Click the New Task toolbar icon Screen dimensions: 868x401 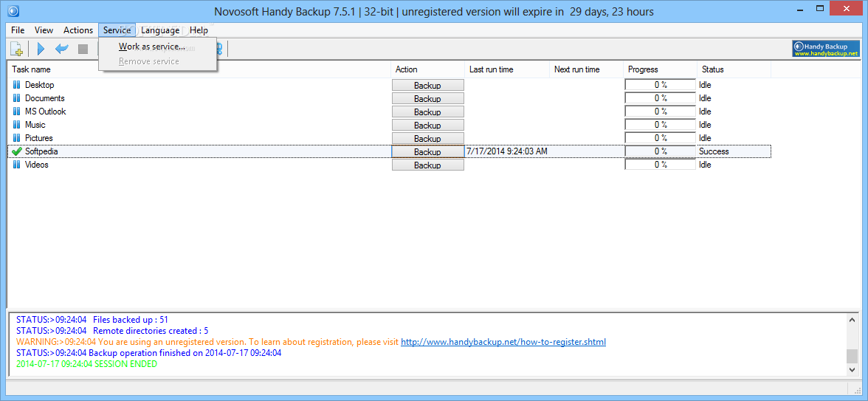point(16,49)
